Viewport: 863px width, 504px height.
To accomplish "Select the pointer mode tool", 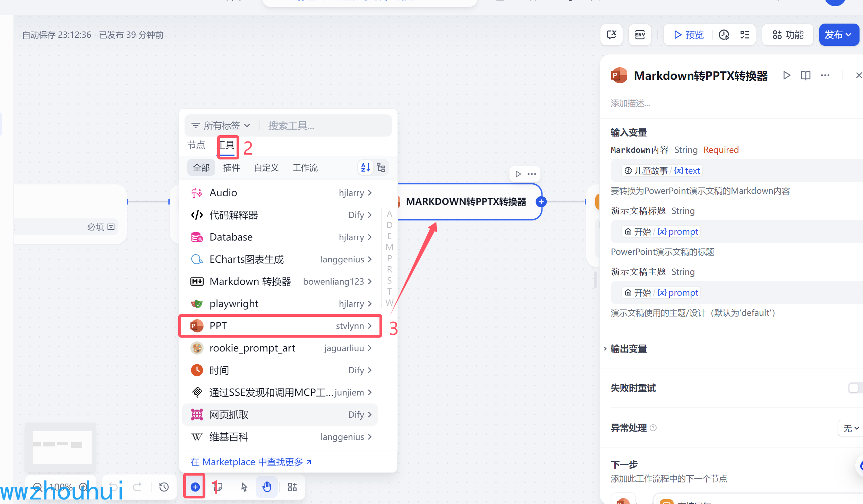I will tap(244, 487).
